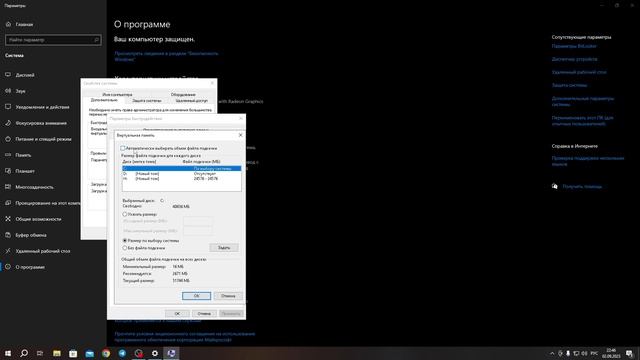Click the Буфер обмена clipboard icon
Image resolution: width=640 pixels, height=360 pixels.
point(8,235)
